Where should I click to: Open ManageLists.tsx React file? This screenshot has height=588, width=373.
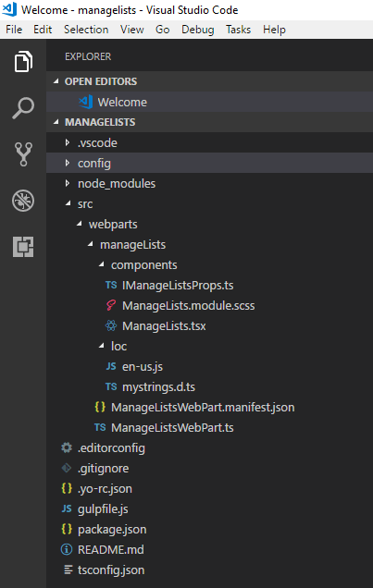coord(210,325)
